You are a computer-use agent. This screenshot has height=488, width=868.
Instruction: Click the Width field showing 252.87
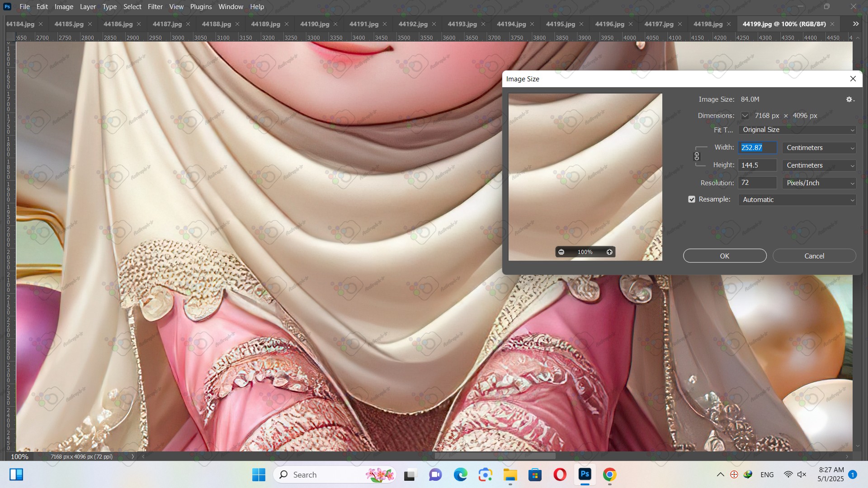pos(758,148)
